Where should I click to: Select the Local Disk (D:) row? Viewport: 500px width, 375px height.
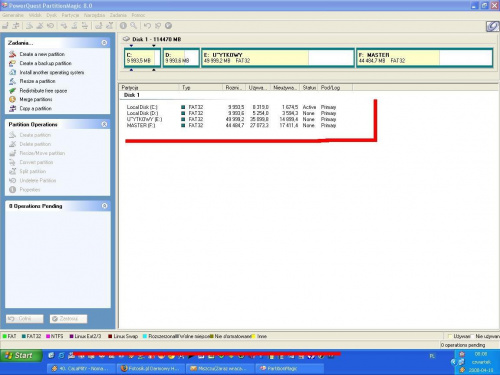(x=231, y=113)
